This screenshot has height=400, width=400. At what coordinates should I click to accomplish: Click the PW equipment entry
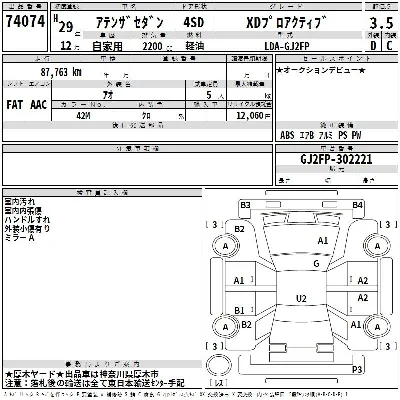click(x=356, y=135)
